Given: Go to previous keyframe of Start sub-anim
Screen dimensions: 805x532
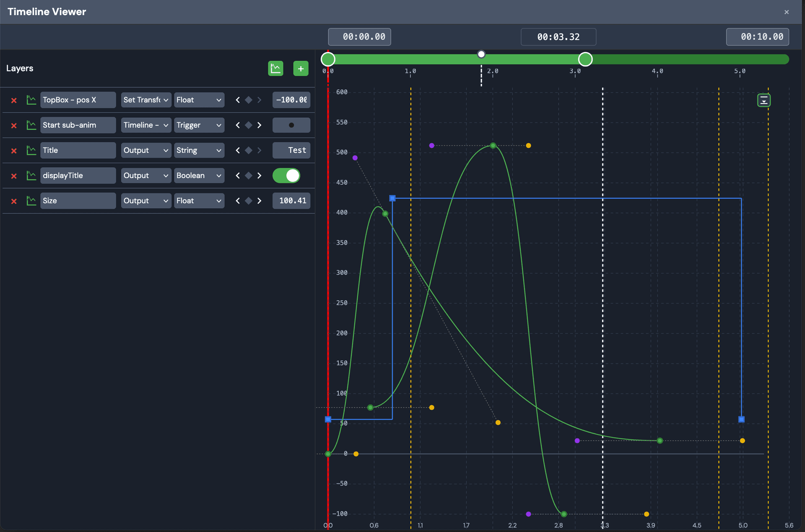Looking at the screenshot, I should (x=238, y=125).
